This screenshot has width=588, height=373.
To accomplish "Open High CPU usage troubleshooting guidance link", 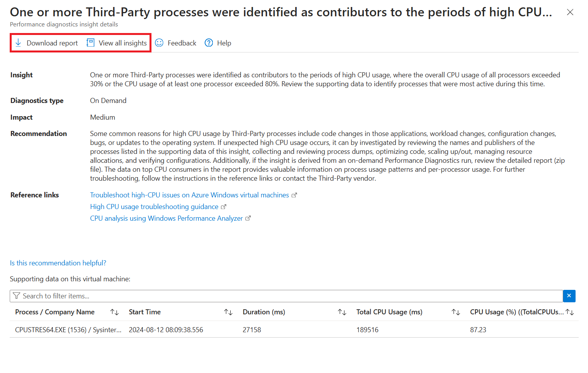I will [x=154, y=207].
